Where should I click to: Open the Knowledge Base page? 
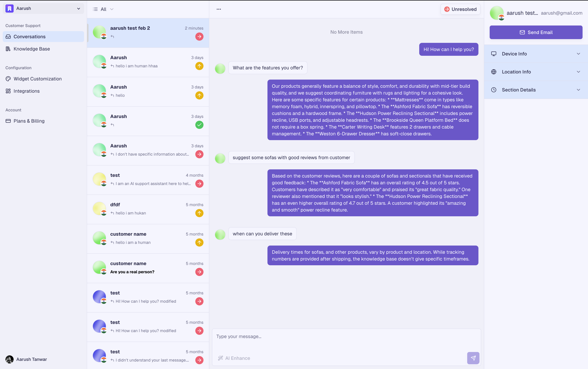point(31,49)
